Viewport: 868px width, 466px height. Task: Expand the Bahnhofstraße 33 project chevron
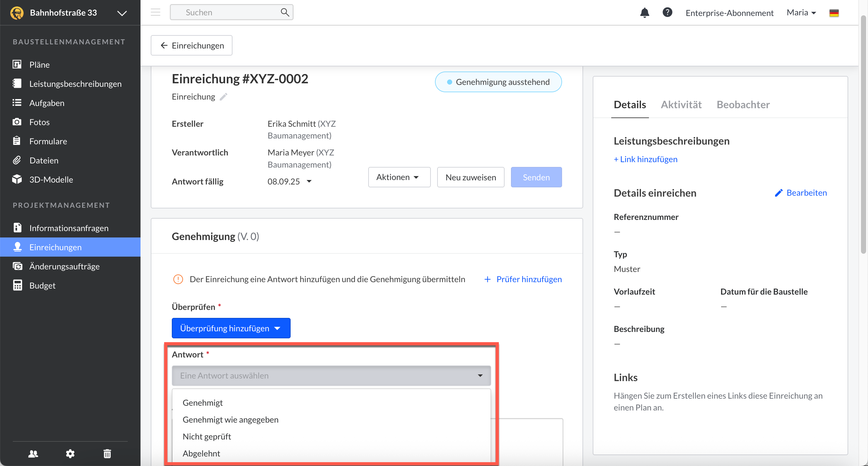point(122,13)
